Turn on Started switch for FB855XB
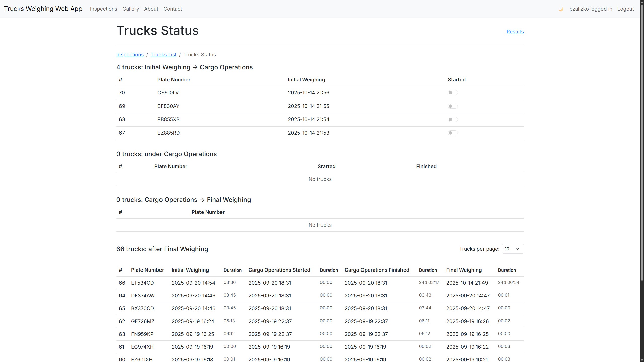Image resolution: width=644 pixels, height=362 pixels. pos(452,119)
